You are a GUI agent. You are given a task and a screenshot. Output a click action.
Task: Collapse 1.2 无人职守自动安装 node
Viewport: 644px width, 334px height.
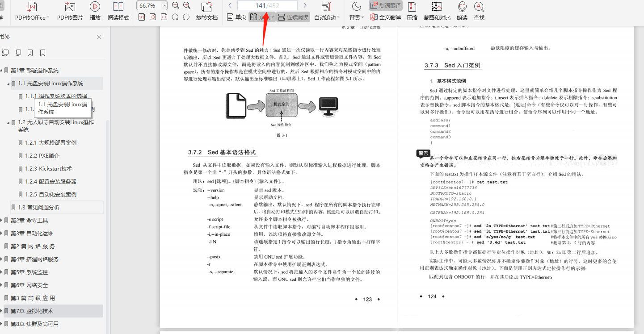click(8, 122)
